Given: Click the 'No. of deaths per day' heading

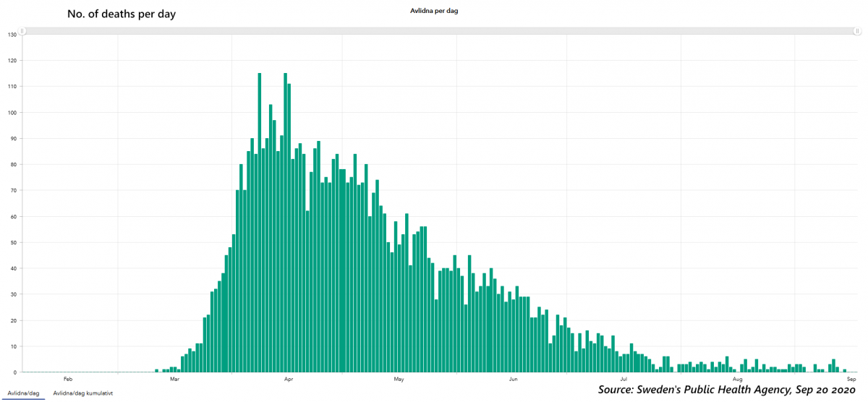Looking at the screenshot, I should pos(121,14).
